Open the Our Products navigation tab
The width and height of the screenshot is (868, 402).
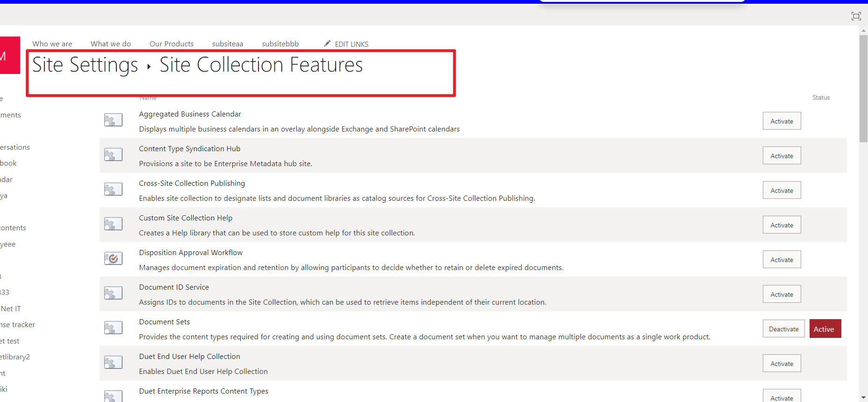pyautogui.click(x=171, y=44)
